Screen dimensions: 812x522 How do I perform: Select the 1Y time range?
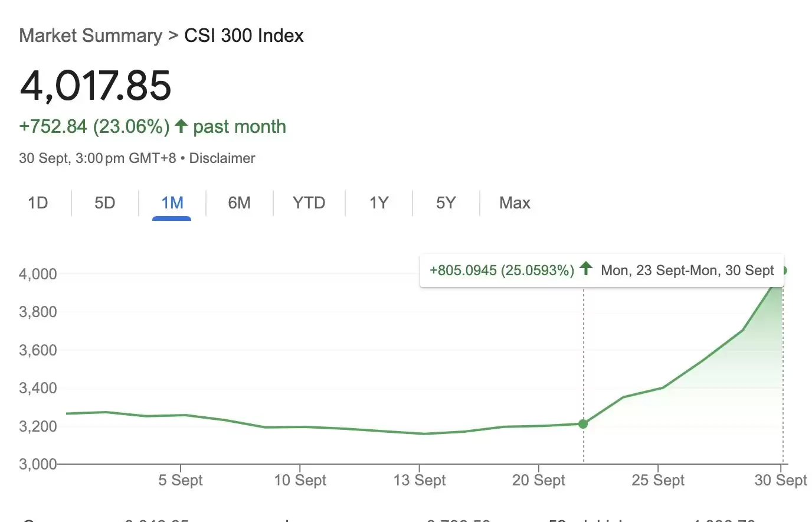pyautogui.click(x=378, y=203)
